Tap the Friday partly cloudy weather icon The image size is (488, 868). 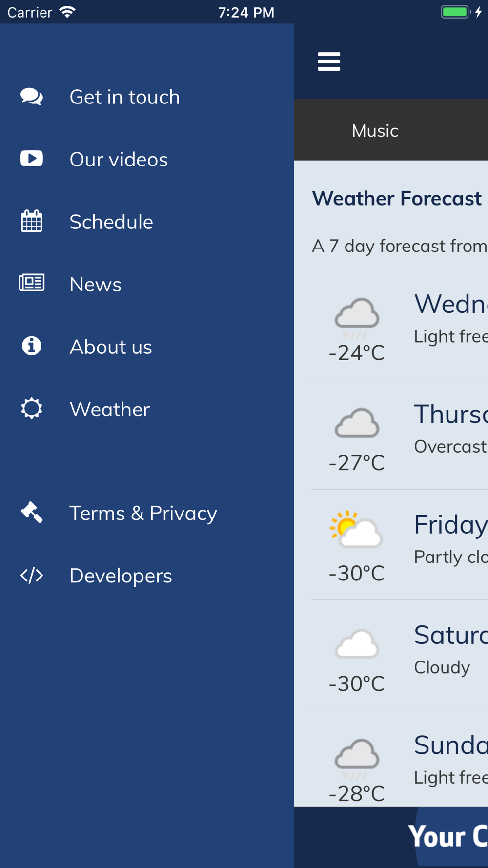(356, 530)
